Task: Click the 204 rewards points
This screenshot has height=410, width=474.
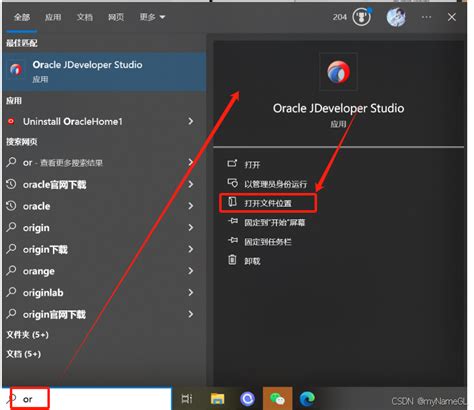Action: (x=340, y=17)
